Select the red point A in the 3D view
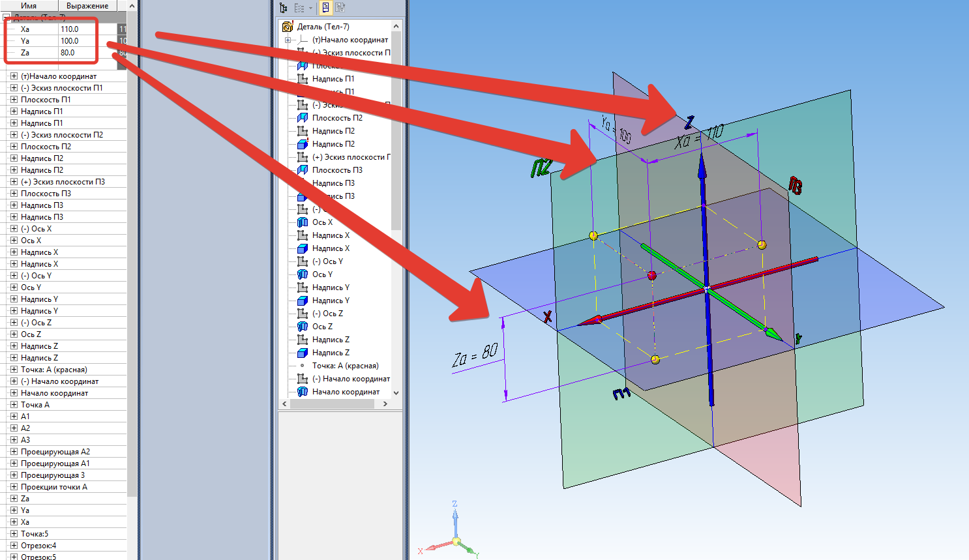969x560 pixels. [x=652, y=276]
